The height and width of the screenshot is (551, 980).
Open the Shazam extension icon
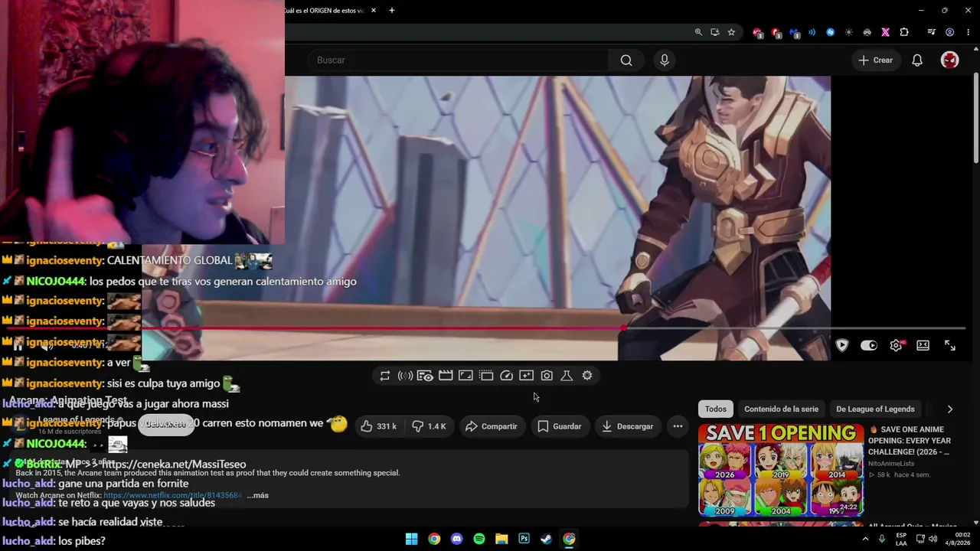pyautogui.click(x=830, y=32)
